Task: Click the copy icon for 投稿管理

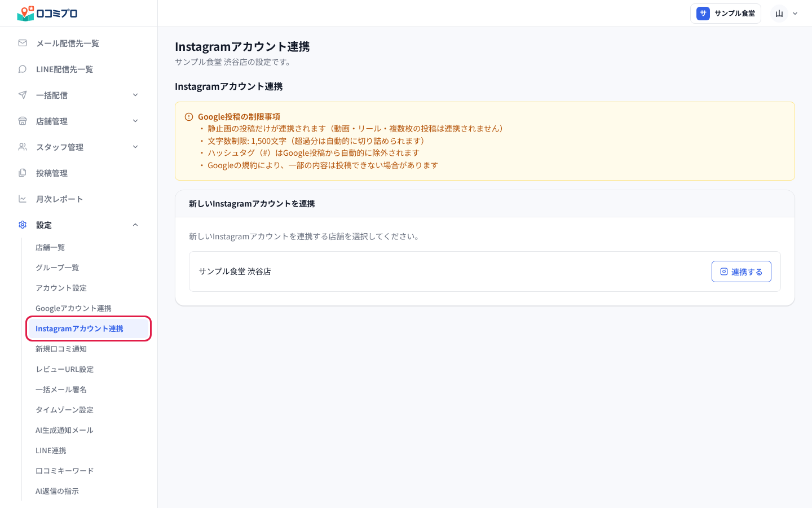Action: (23, 173)
